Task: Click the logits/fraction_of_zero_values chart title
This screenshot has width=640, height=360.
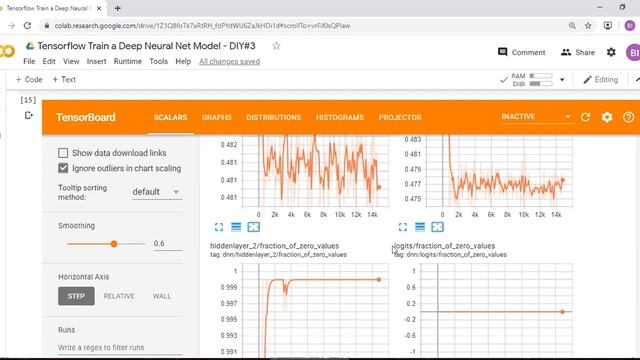Action: pyautogui.click(x=444, y=246)
